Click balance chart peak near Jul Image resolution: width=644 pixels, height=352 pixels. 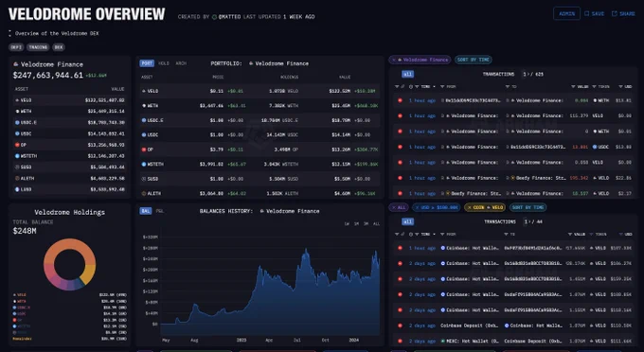click(x=306, y=250)
